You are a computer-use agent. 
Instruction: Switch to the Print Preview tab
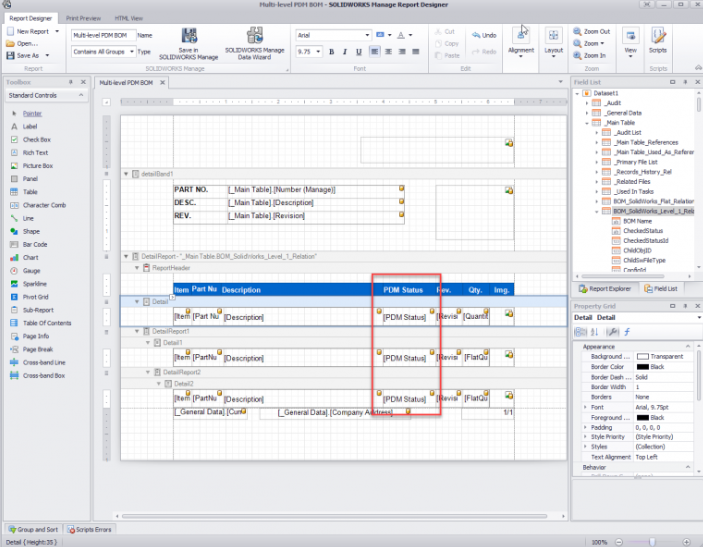82,18
